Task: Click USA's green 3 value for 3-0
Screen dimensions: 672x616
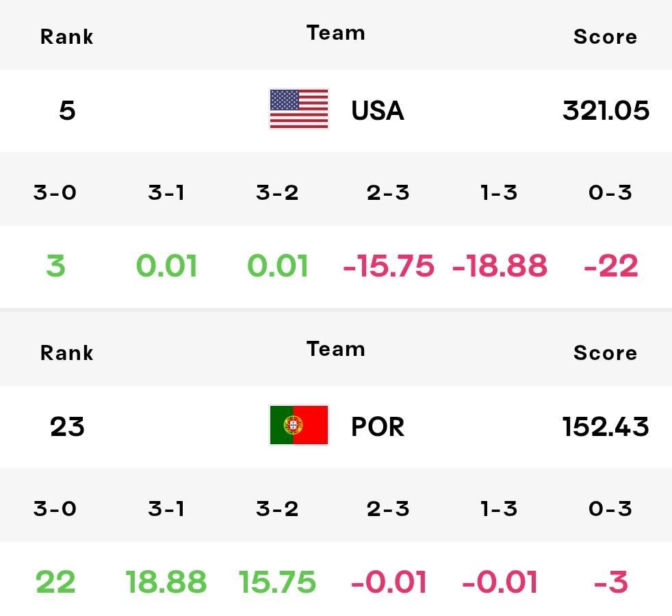Action: [x=55, y=266]
